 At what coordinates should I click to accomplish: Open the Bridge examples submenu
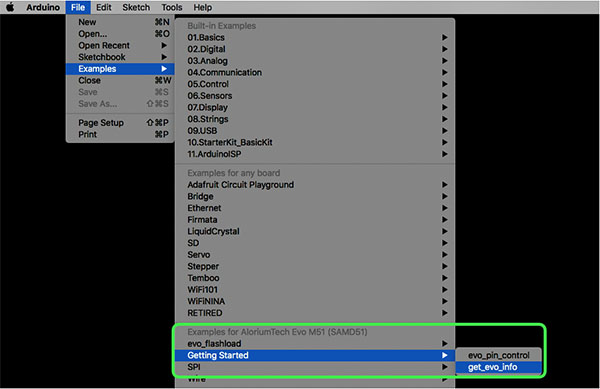point(315,197)
